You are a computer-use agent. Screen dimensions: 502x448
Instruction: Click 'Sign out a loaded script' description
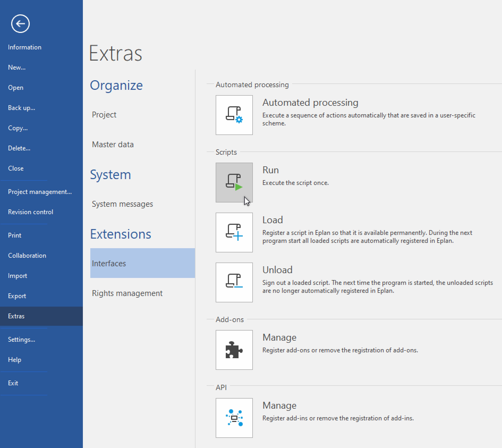(x=378, y=287)
